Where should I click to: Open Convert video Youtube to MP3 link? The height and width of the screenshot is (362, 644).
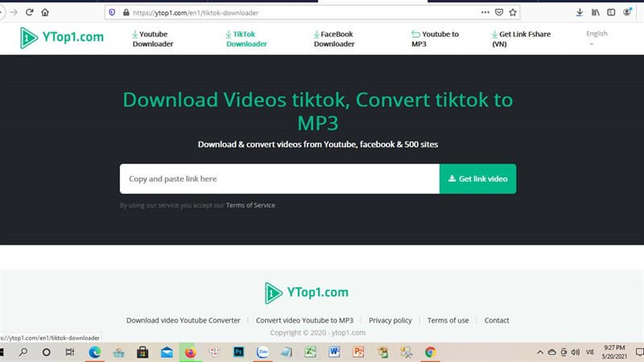click(x=304, y=320)
